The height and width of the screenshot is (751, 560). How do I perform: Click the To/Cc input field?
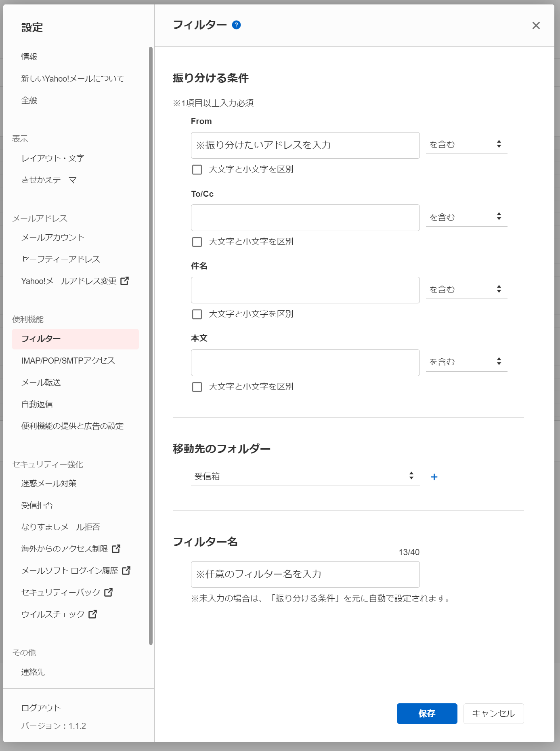(305, 218)
